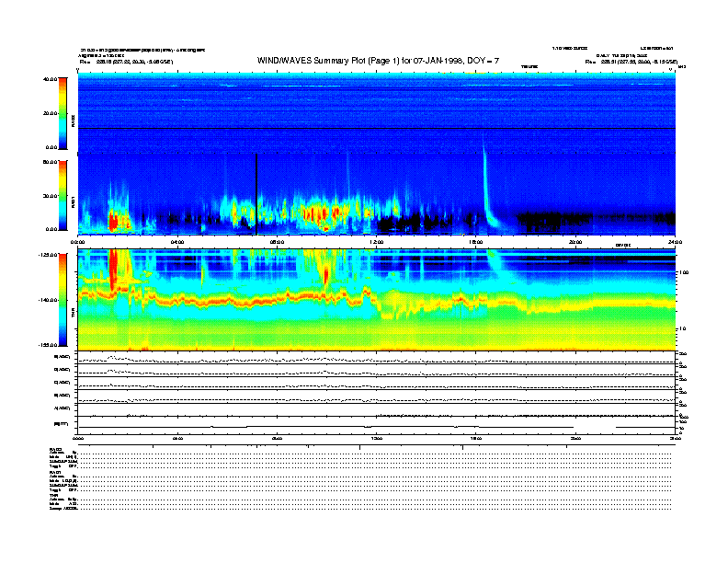The height and width of the screenshot is (563, 728).
Task: Click the 20:00 tick label under RAD1 spectrogram
Action: point(575,242)
